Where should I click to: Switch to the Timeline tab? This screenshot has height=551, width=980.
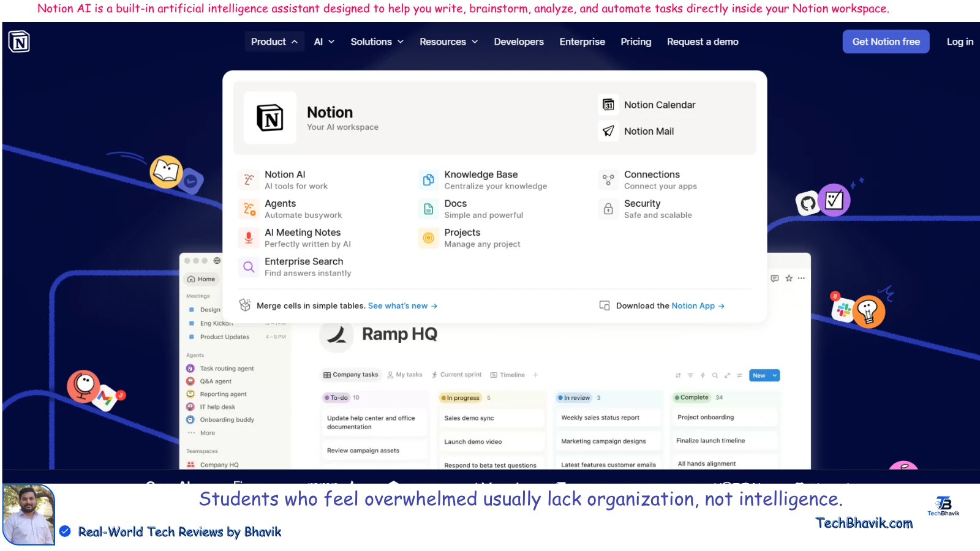pos(508,375)
